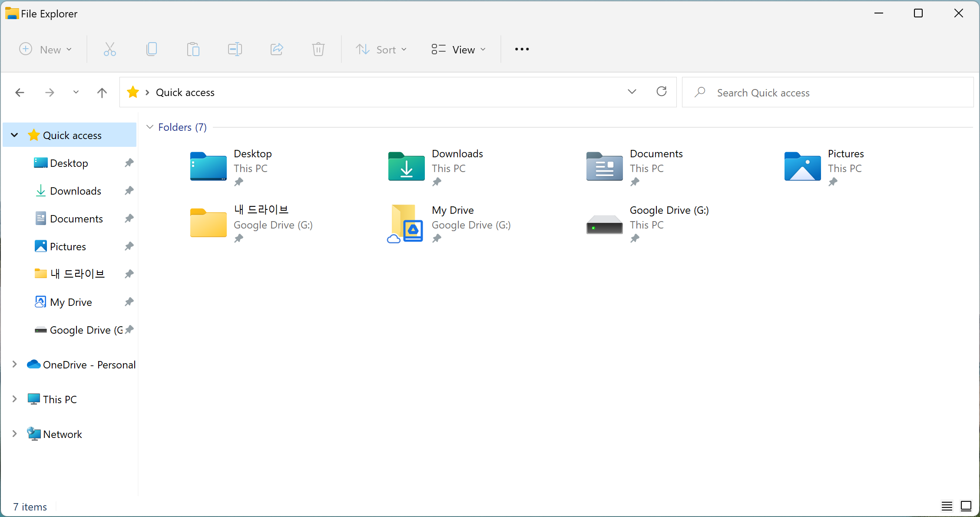Click Quick access breadcrumb in address bar
The width and height of the screenshot is (980, 517).
coord(185,93)
